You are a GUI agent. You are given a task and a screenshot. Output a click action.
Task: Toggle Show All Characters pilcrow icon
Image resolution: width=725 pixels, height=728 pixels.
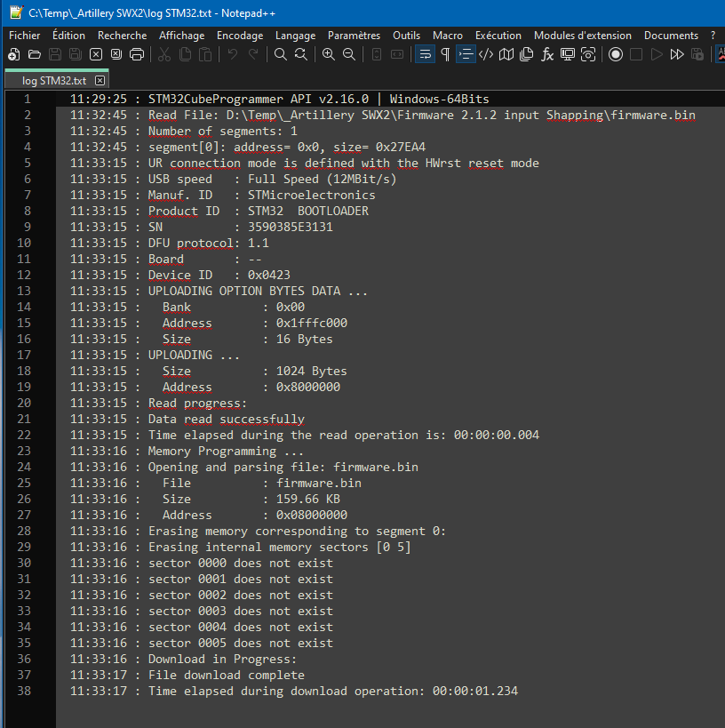[445, 54]
